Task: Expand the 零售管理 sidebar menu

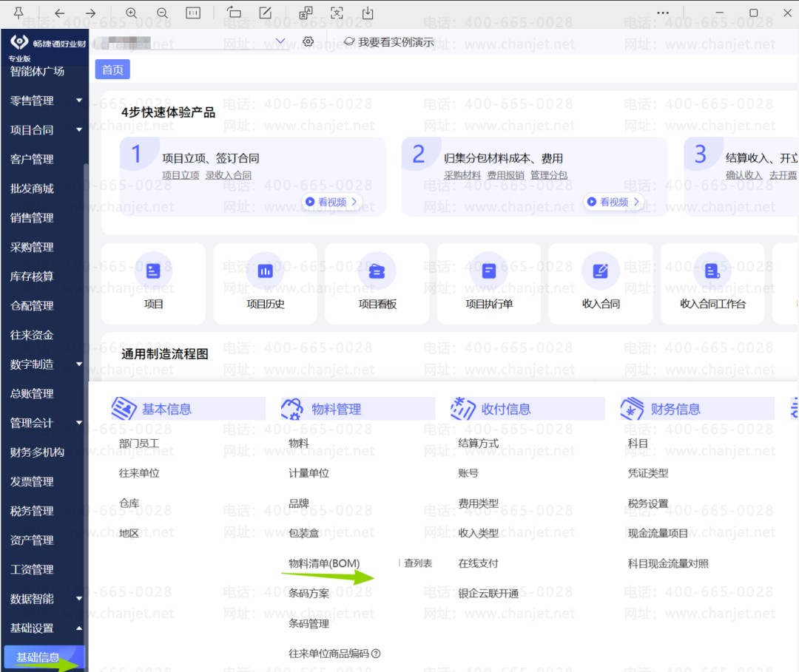Action: point(79,101)
